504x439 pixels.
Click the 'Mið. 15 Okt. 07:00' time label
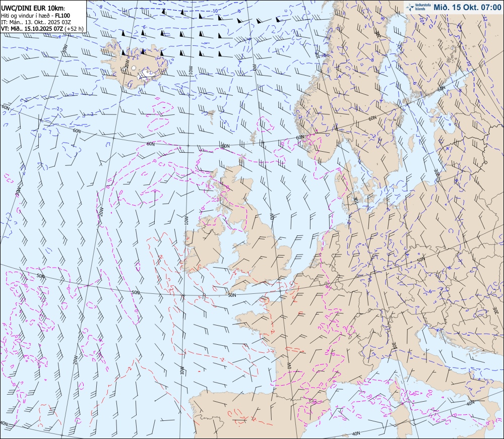tap(467, 7)
